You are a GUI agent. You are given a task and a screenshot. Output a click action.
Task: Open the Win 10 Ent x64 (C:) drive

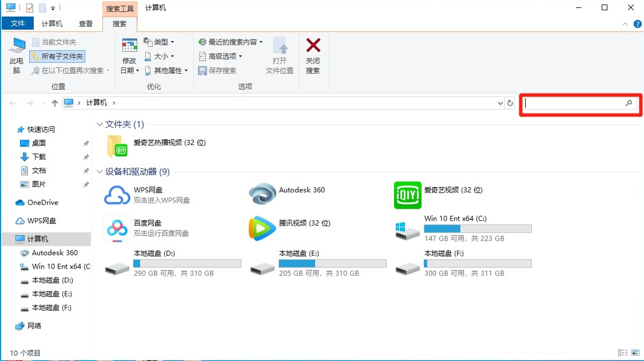point(408,228)
